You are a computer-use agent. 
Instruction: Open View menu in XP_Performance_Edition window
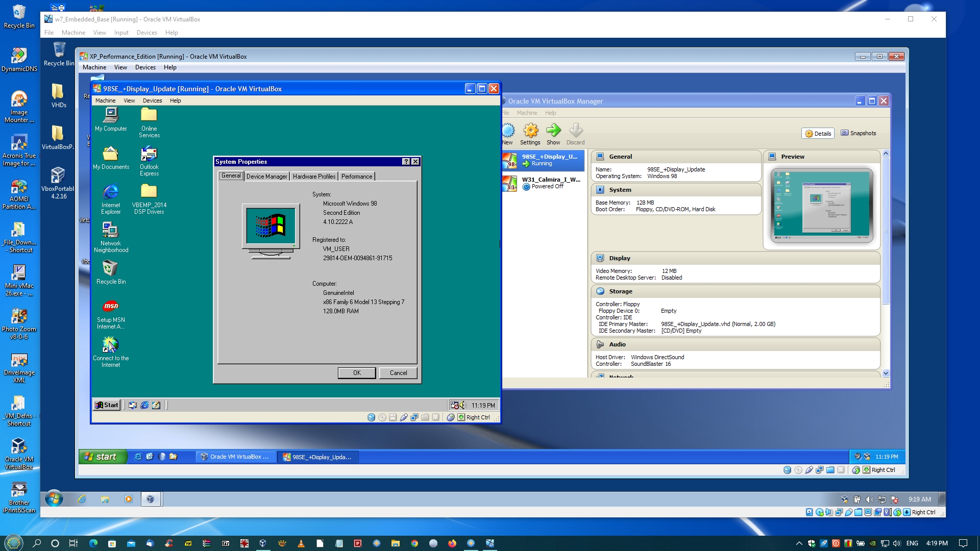click(x=120, y=67)
